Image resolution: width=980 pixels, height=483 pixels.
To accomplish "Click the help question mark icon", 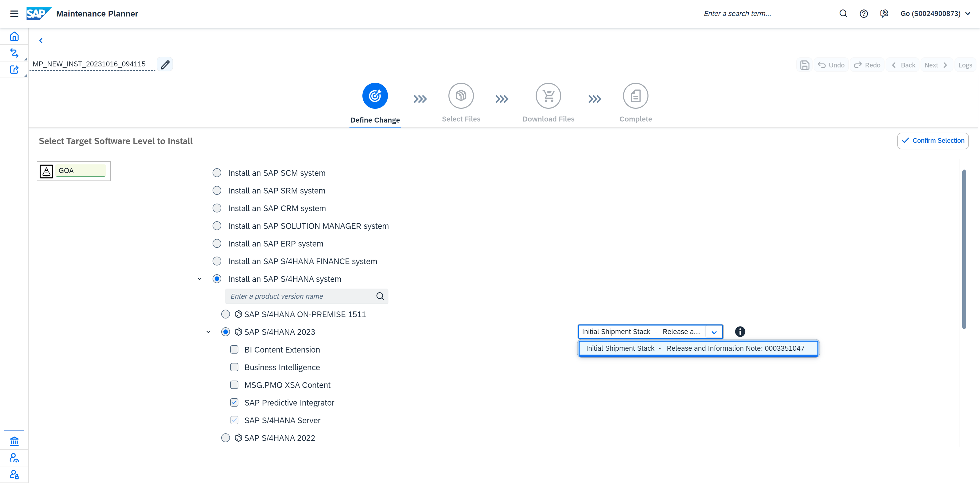I will click(864, 14).
